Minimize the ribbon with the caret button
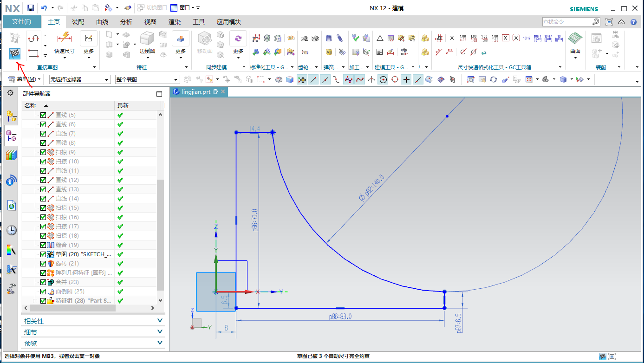Image resolution: width=644 pixels, height=363 pixels. click(x=621, y=22)
